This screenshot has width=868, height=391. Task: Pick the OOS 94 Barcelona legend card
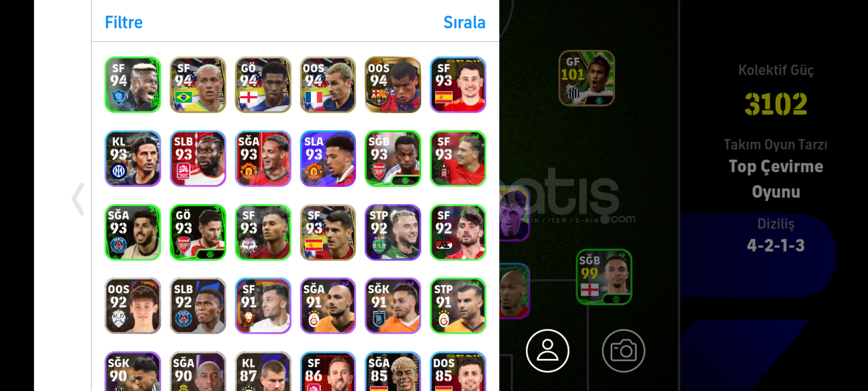coord(393,84)
